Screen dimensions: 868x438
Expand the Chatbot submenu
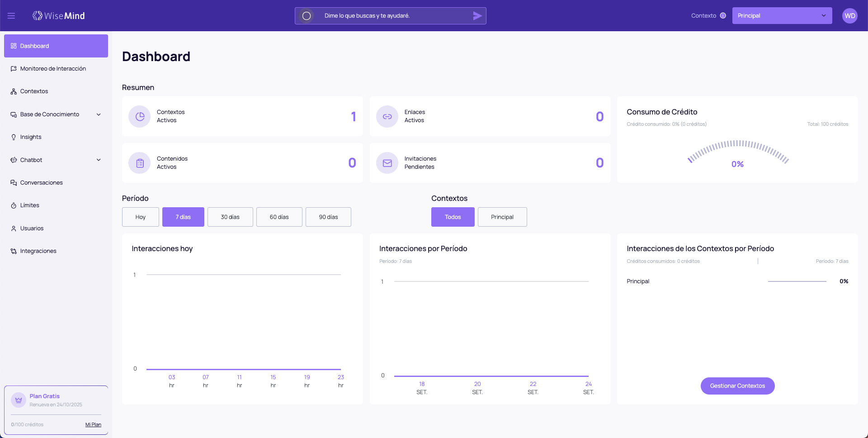[99, 160]
